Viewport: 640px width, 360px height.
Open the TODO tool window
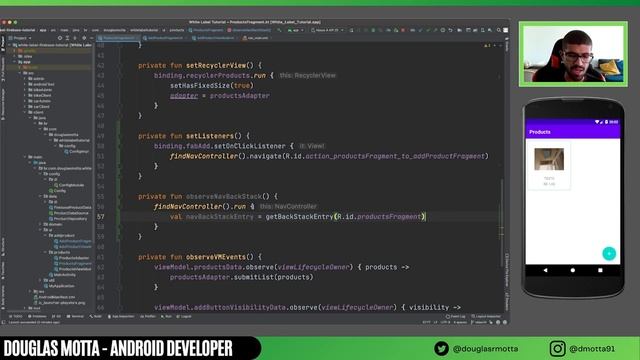point(16,316)
